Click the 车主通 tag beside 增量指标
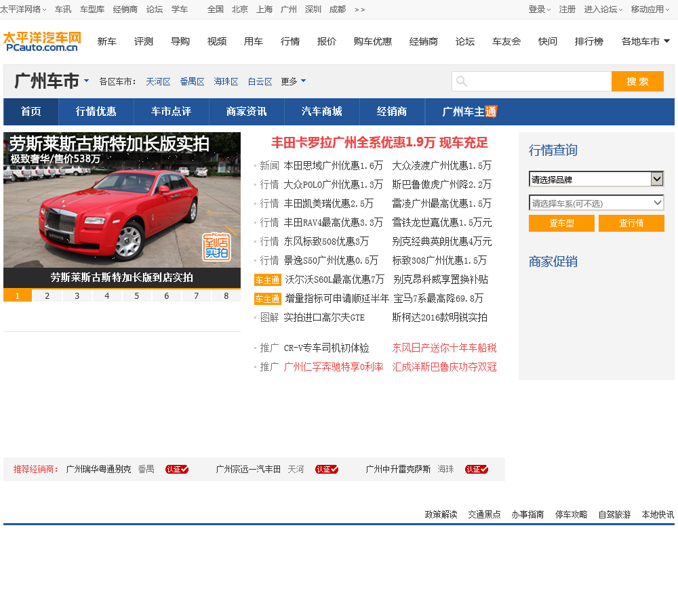Screen dimensions: 678x616 point(267,299)
